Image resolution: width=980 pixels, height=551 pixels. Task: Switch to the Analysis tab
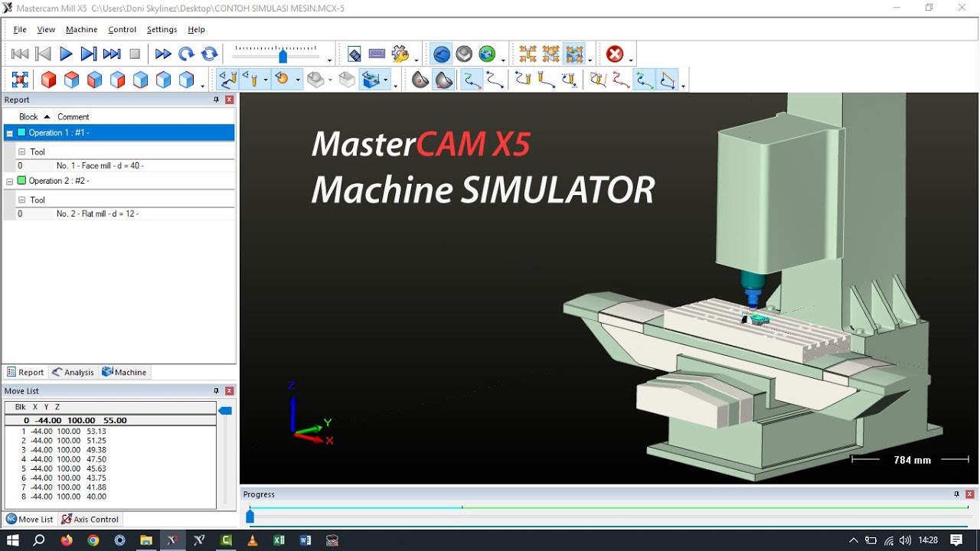click(x=73, y=372)
